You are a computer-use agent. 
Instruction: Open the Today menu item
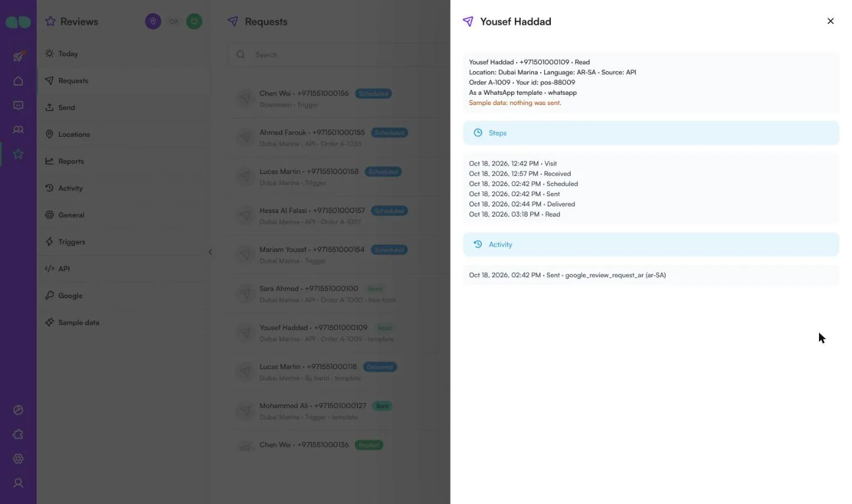124,54
